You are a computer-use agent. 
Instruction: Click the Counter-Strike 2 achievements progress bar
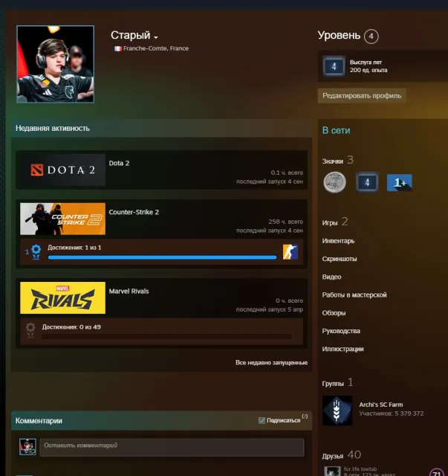pyautogui.click(x=162, y=257)
